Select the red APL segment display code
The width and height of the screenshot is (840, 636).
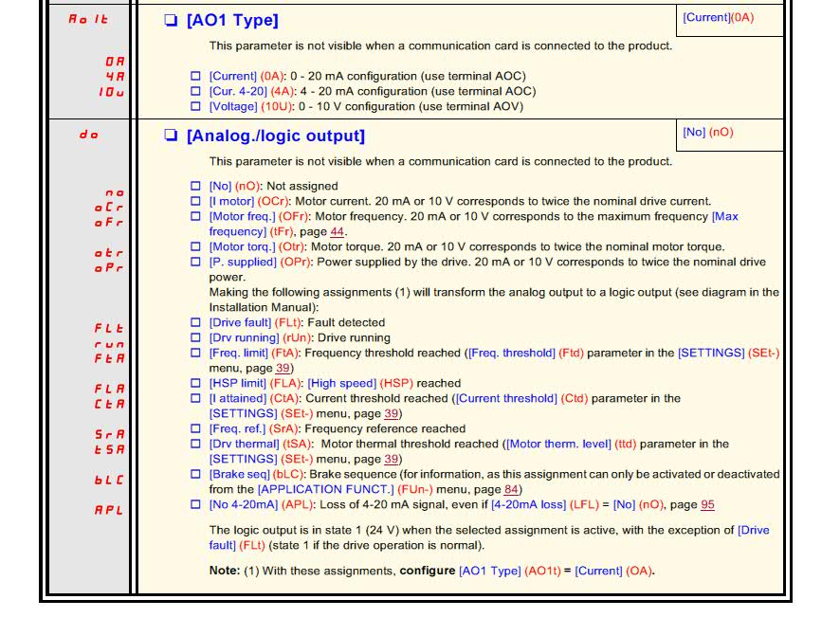pyautogui.click(x=109, y=510)
